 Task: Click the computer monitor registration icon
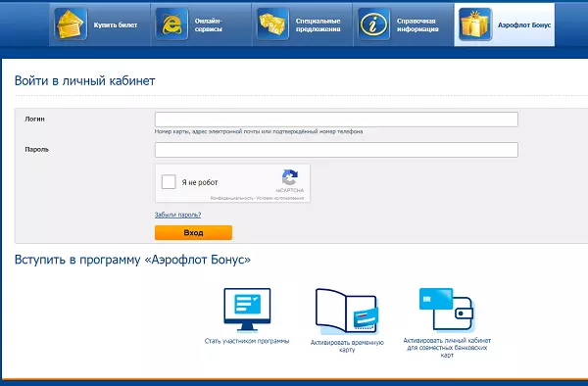pos(247,310)
